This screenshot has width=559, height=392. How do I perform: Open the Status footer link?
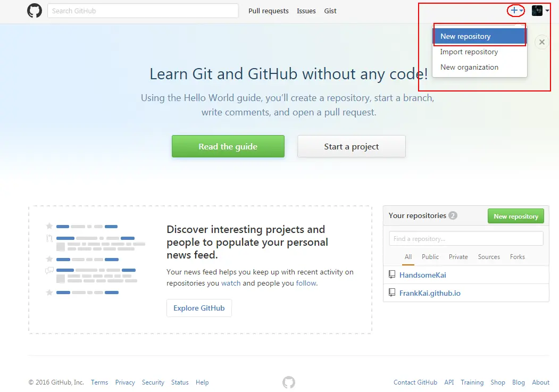tap(180, 382)
